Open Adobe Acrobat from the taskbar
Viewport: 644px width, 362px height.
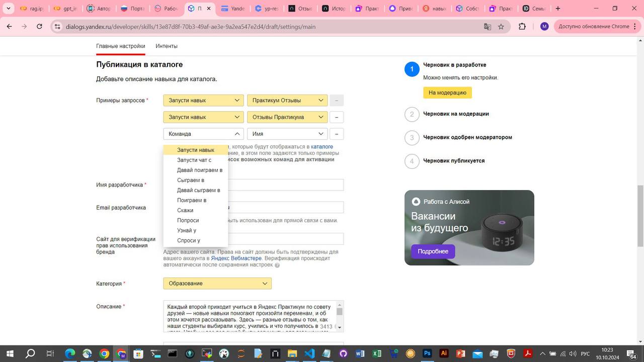click(527, 353)
